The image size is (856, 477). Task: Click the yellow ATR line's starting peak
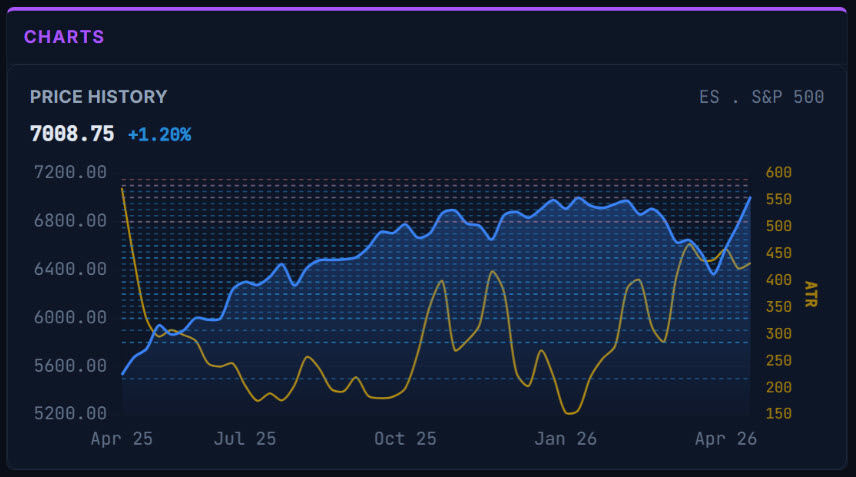pos(123,187)
